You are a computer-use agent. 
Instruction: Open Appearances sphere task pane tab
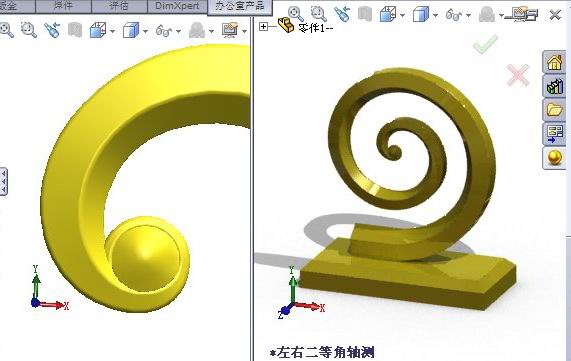(554, 158)
